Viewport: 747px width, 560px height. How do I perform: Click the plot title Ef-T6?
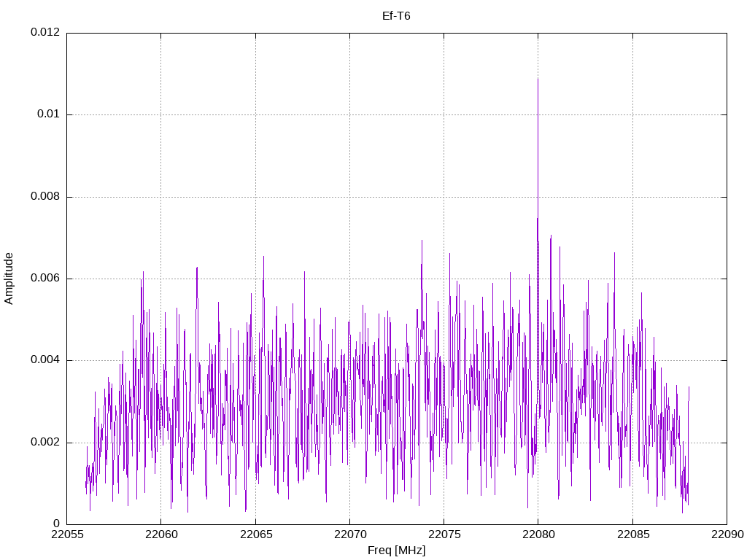click(396, 16)
